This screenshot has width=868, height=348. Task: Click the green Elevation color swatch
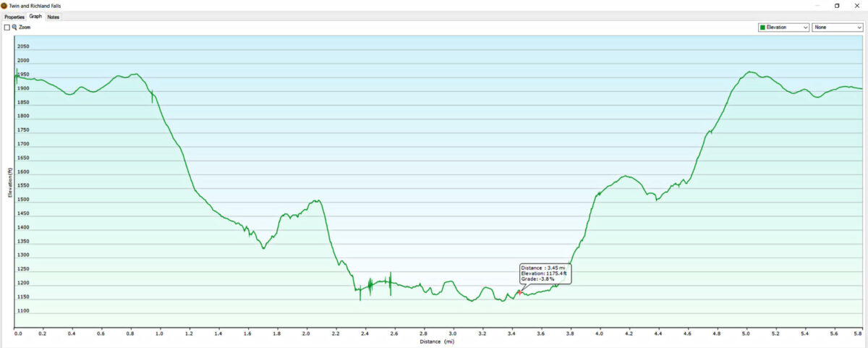tap(763, 27)
